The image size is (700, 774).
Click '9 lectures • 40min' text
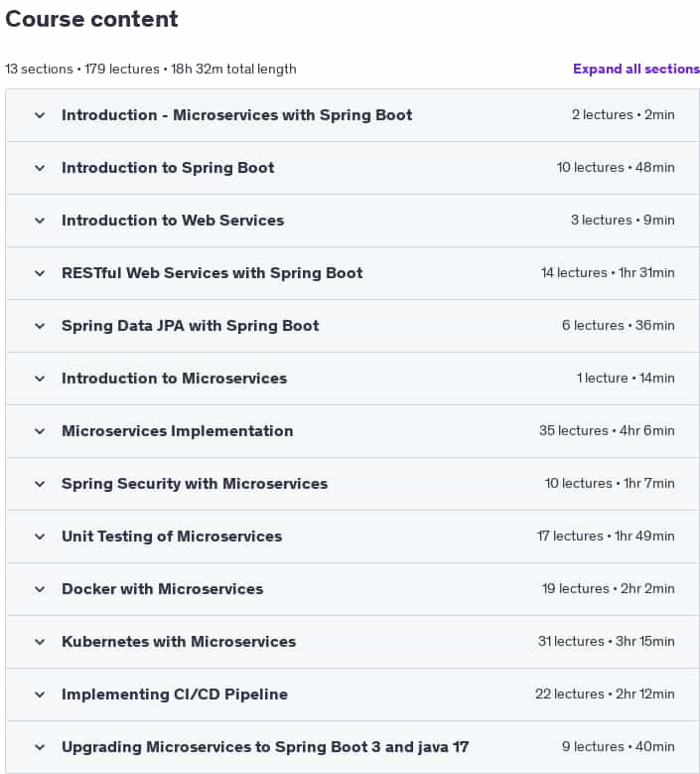click(x=619, y=746)
